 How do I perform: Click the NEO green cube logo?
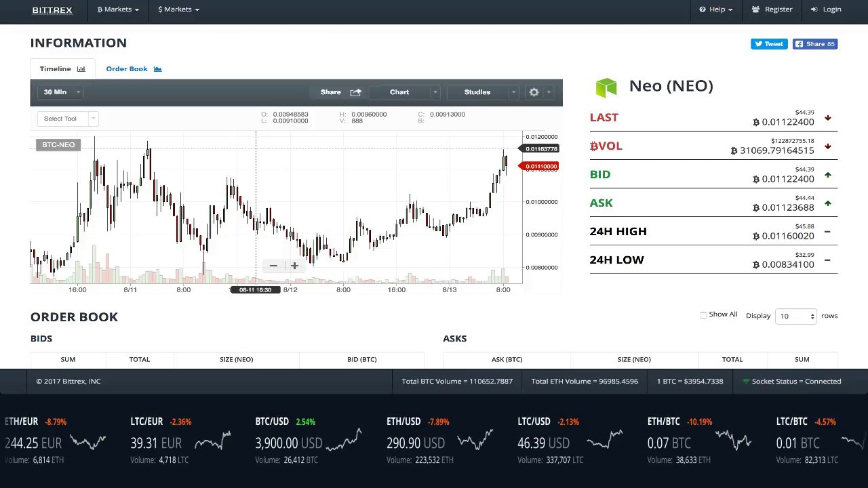606,87
